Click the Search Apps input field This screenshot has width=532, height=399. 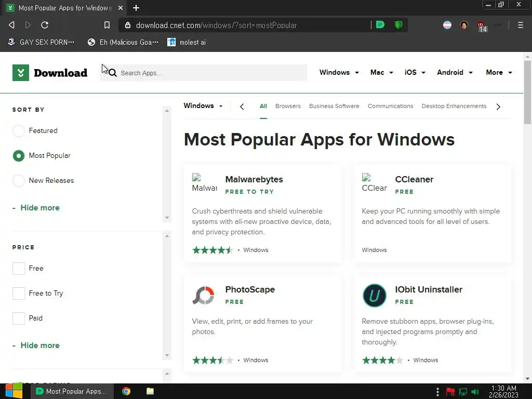(204, 73)
